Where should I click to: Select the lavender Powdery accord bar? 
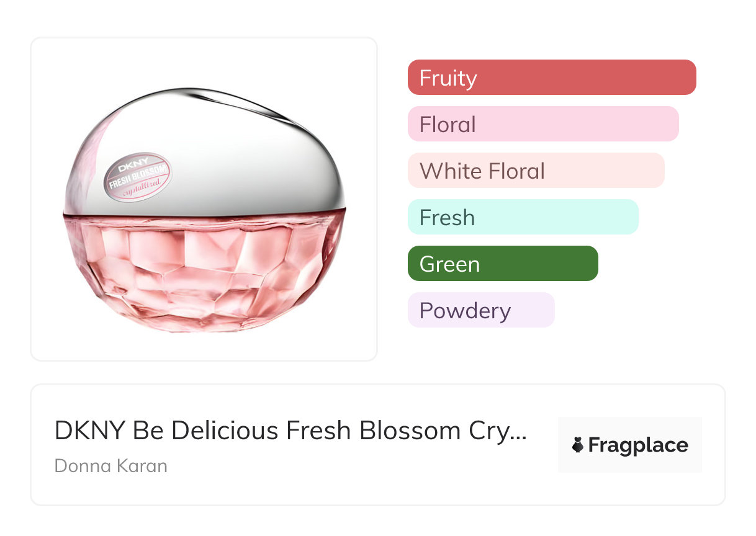click(x=480, y=310)
